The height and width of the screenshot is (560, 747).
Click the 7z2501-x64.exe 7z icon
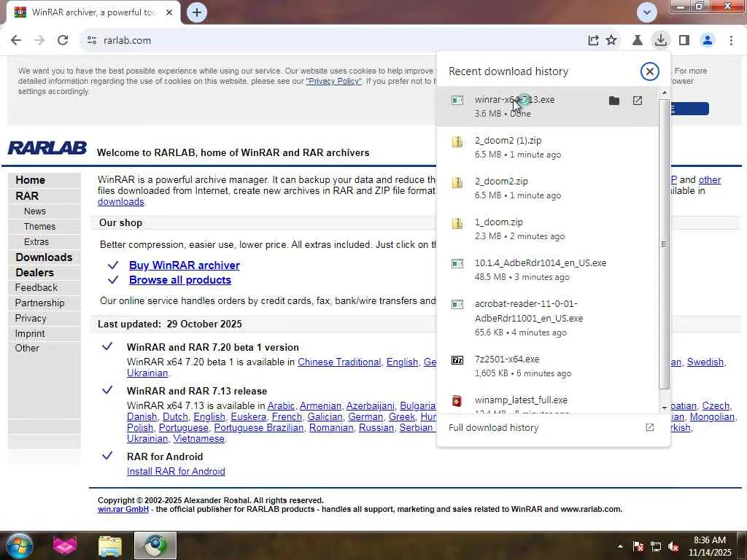pyautogui.click(x=457, y=360)
